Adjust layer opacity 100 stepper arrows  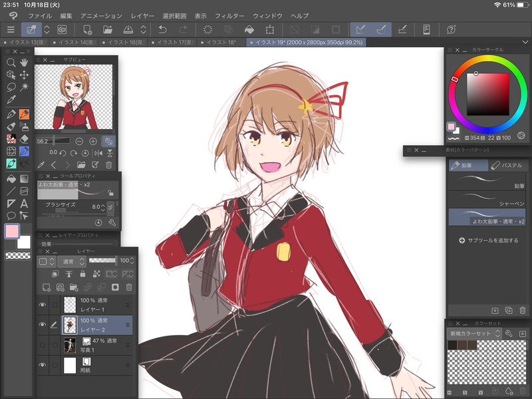point(132,261)
